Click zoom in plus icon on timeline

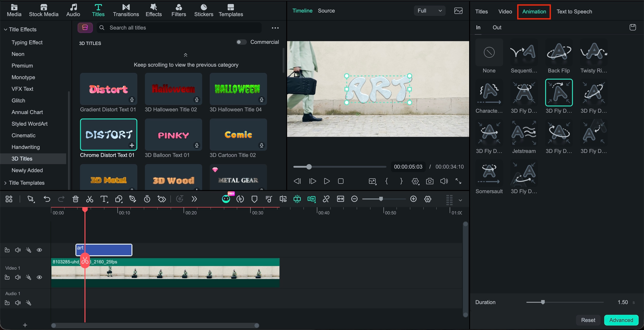413,199
